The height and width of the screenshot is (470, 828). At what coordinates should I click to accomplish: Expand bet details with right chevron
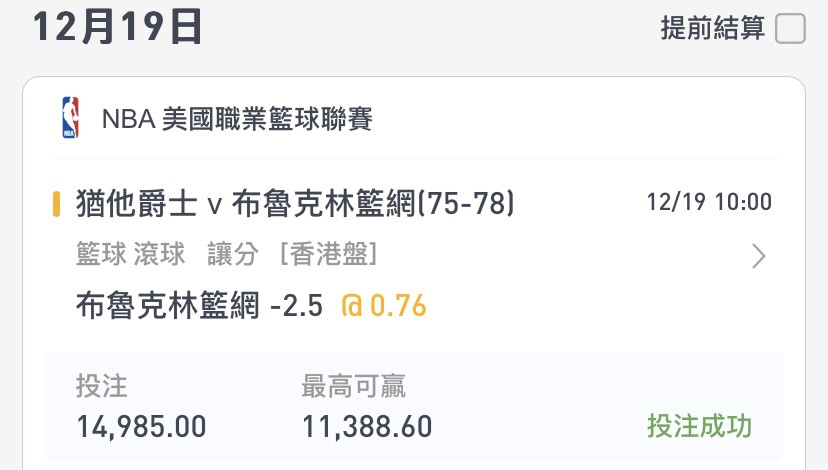[x=759, y=256]
